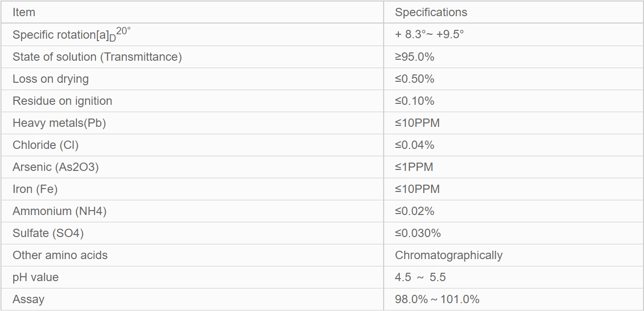The image size is (644, 311).
Task: Select the "Residue on ignition" cell
Action: tap(62, 101)
